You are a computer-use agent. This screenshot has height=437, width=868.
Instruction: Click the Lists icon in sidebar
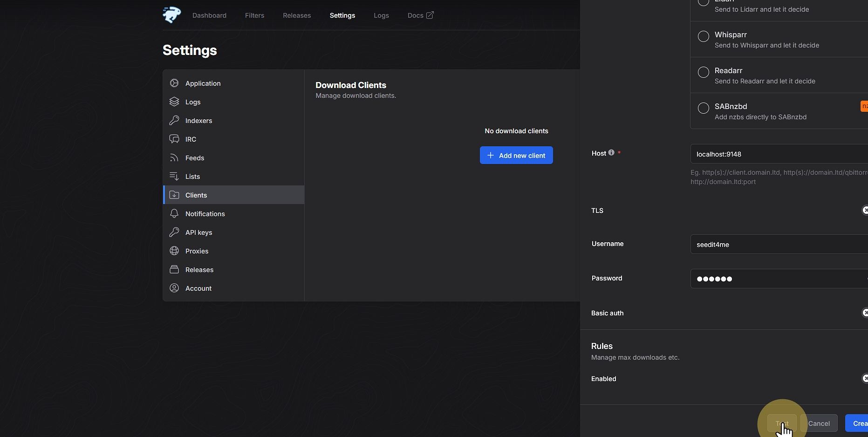[174, 176]
